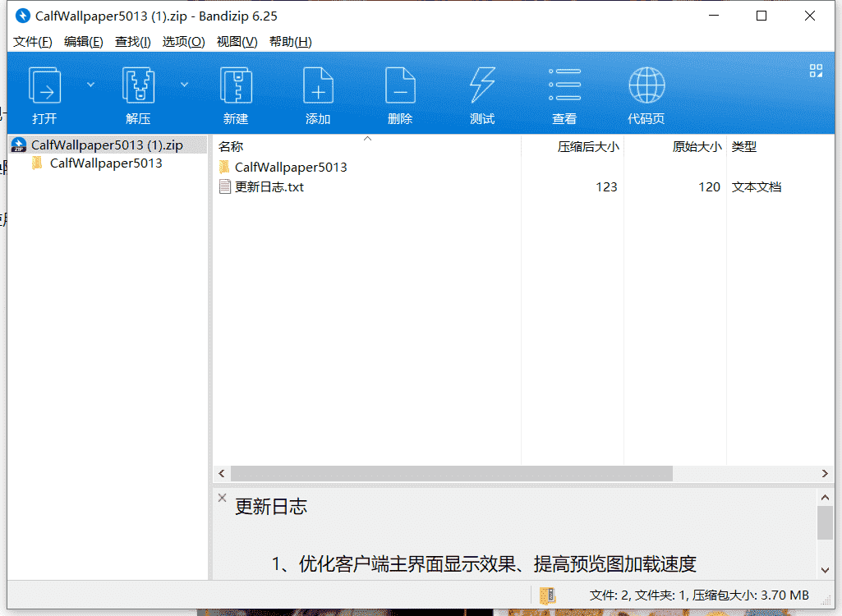Open the dropdown arrow beside 解压
842x616 pixels.
(184, 85)
